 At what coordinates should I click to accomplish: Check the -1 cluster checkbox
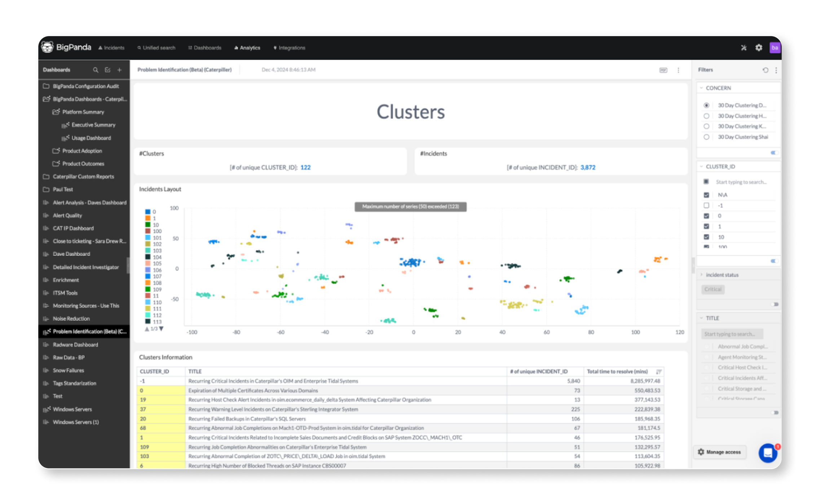pos(706,205)
